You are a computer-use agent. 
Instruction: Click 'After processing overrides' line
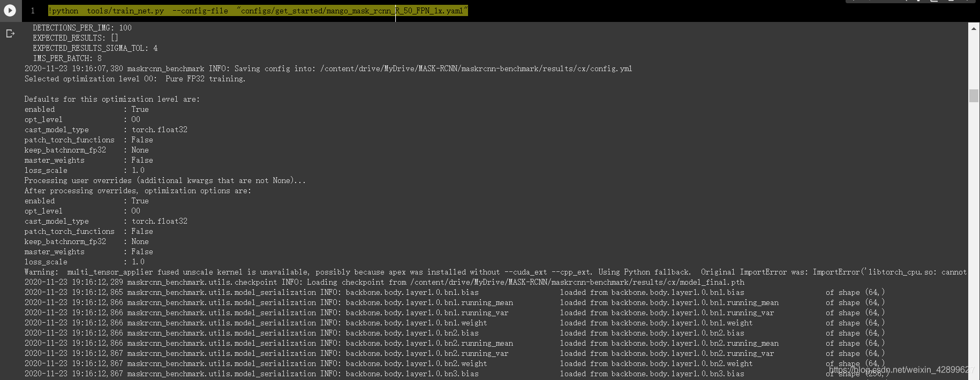[138, 191]
